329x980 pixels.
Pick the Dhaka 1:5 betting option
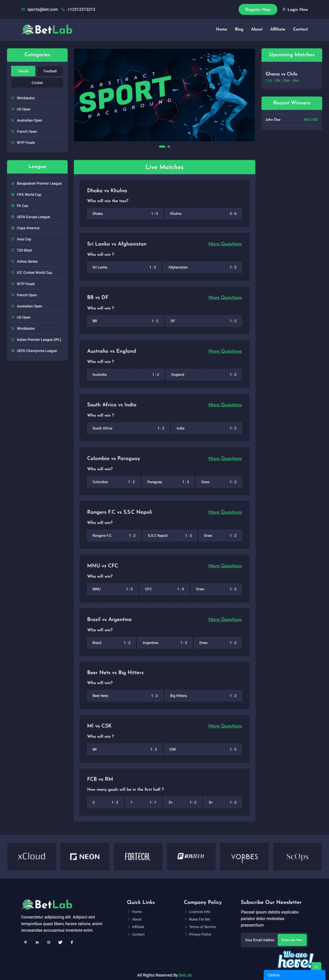(125, 214)
